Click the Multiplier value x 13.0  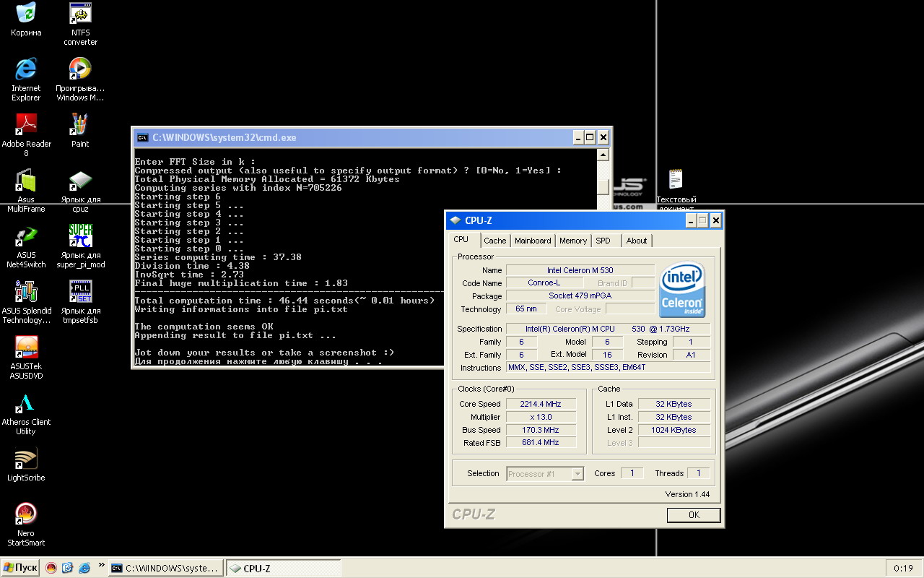pyautogui.click(x=541, y=417)
